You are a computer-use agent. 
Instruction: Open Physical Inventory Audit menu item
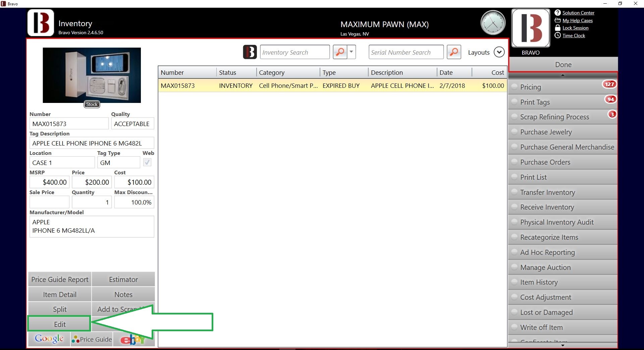click(x=563, y=222)
